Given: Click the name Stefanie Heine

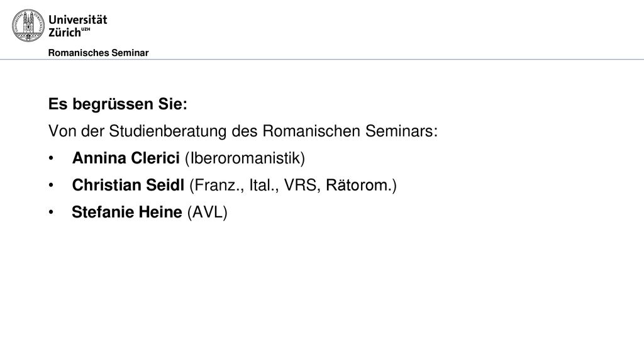Looking at the screenshot, I should [127, 212].
